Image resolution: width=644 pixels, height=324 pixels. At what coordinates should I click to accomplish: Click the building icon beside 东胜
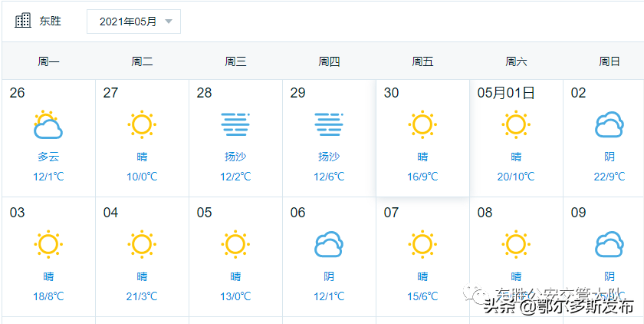(23, 21)
